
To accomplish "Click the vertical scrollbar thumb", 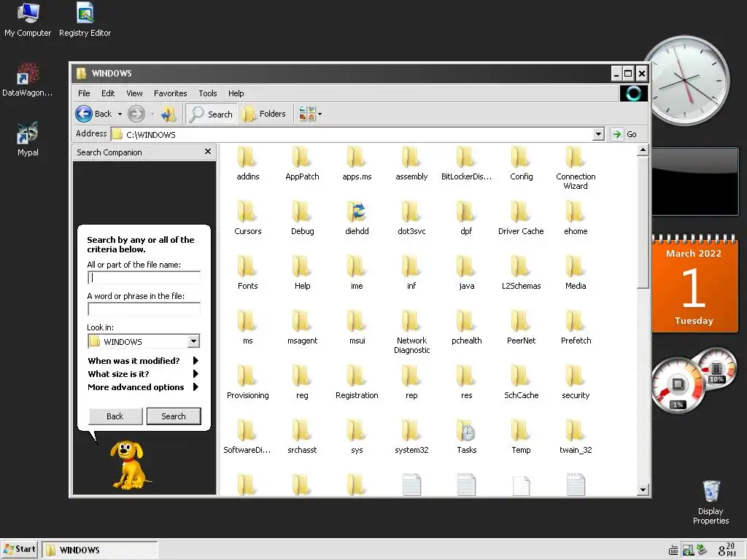I will (x=643, y=222).
